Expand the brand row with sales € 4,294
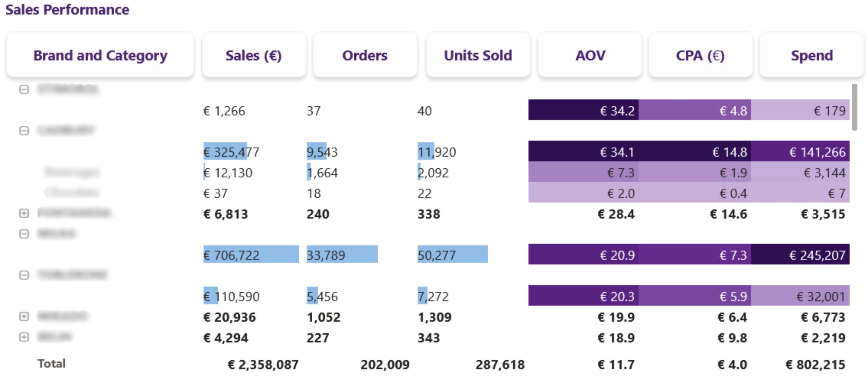Screen dimensions: 868x376 tap(24, 337)
